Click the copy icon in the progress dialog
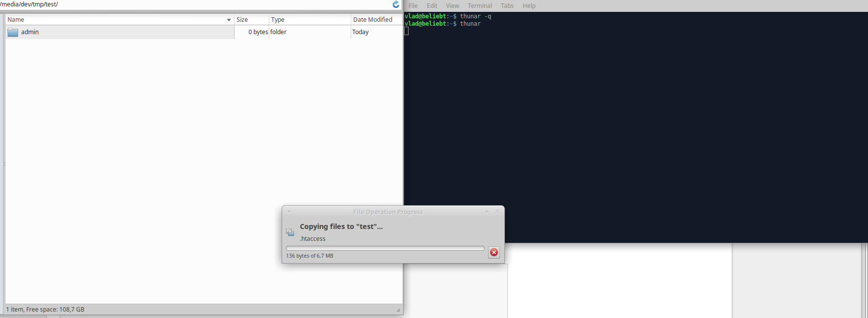 point(290,232)
